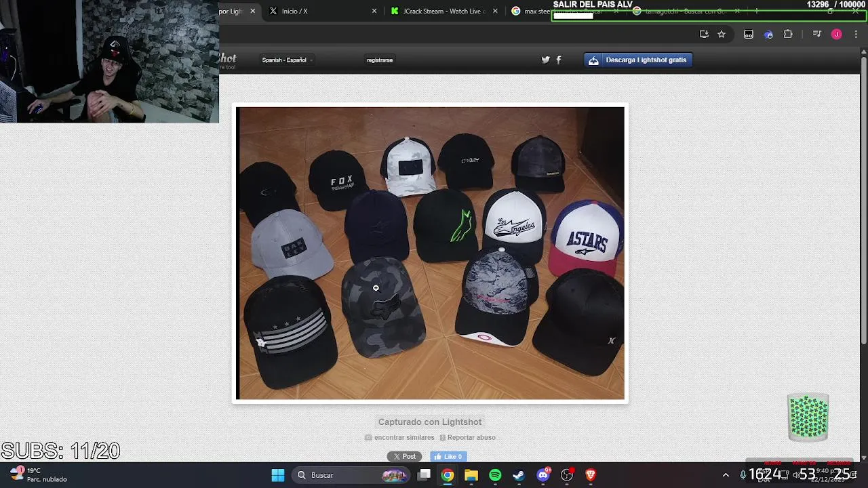Click the hats screenshot image
Image resolution: width=868 pixels, height=488 pixels.
click(430, 253)
